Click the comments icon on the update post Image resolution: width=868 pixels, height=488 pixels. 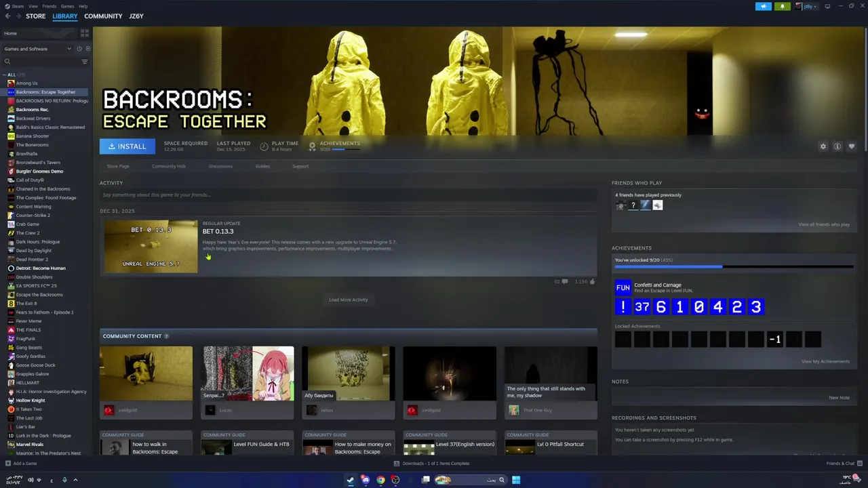pos(564,281)
